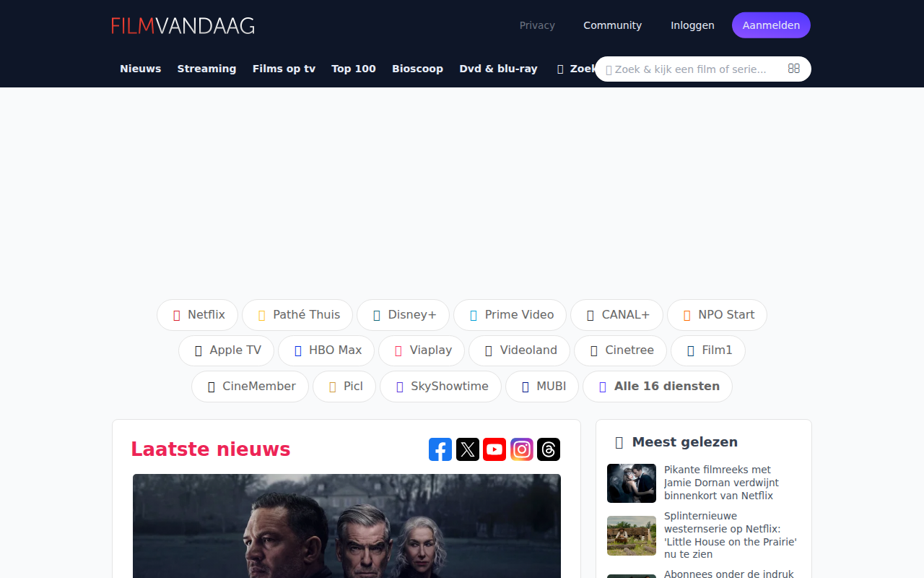Open the Instagram social icon
The image size is (924, 578).
(x=522, y=449)
